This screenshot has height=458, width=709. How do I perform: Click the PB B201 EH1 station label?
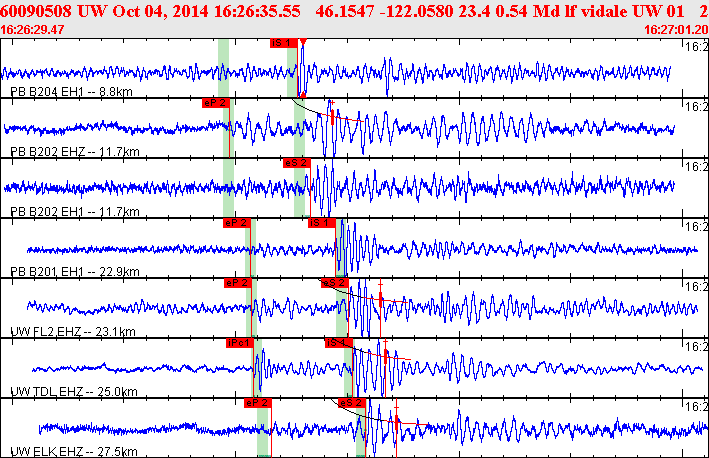pos(75,272)
